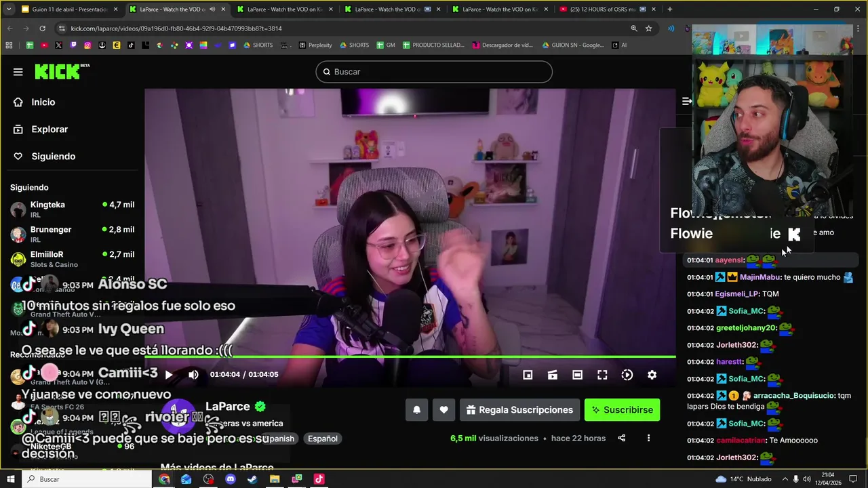The image size is (868, 488).
Task: Open a new browser tab
Action: pyautogui.click(x=669, y=9)
